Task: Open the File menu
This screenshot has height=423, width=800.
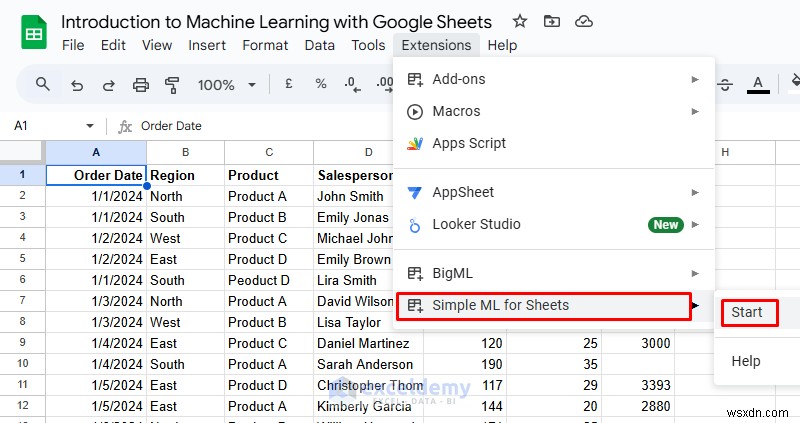Action: (x=73, y=45)
